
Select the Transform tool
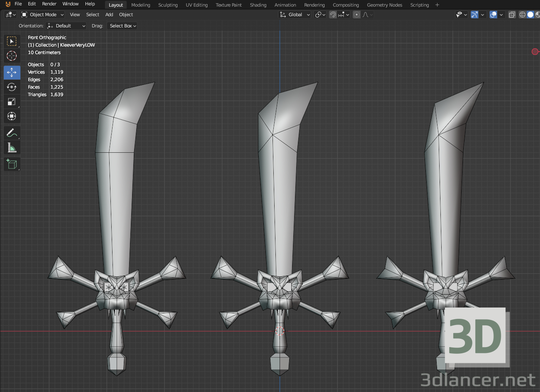(12, 117)
